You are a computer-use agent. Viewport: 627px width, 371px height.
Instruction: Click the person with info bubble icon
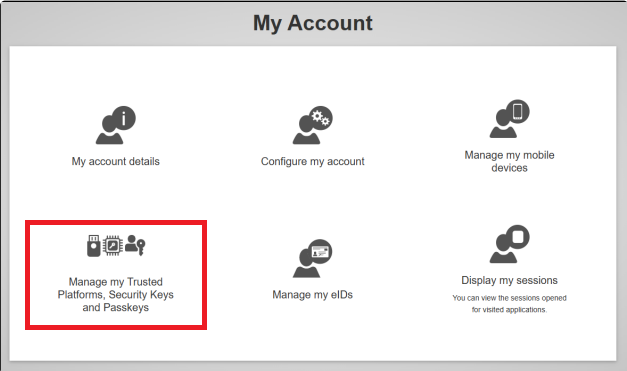[x=116, y=125]
